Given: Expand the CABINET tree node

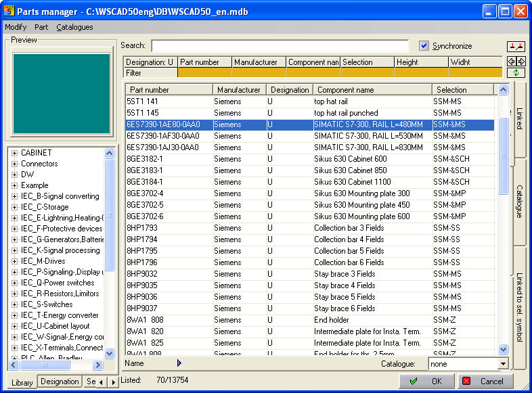Looking at the screenshot, I should [14, 153].
